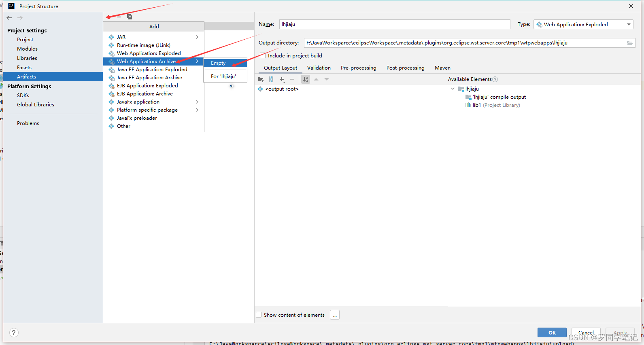This screenshot has height=345, width=644.
Task: Click the question mark help button
Action: pos(14,332)
